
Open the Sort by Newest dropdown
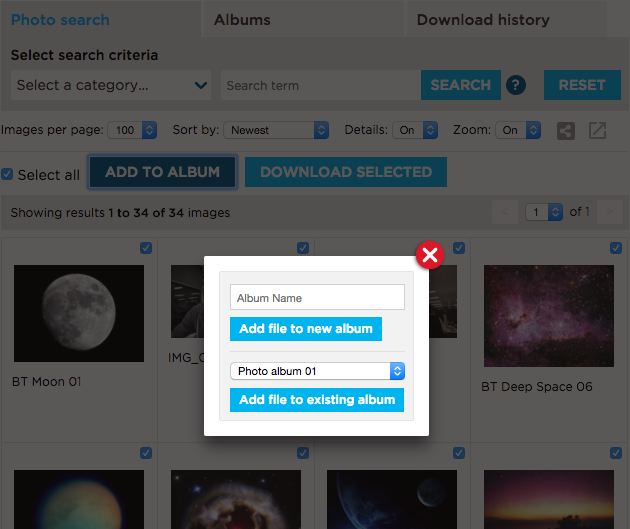(x=277, y=130)
